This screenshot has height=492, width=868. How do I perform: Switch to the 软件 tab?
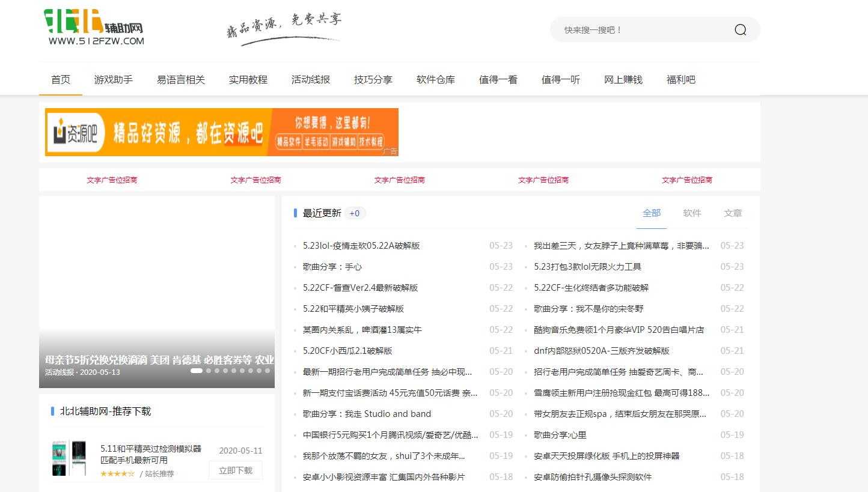pyautogui.click(x=692, y=213)
